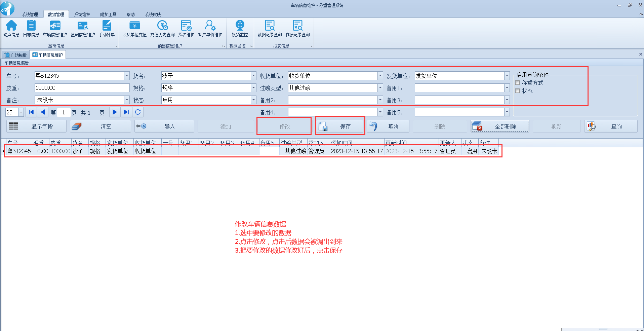The image size is (644, 331).
Task: Open 客户单价维护 icon
Action: pyautogui.click(x=210, y=28)
